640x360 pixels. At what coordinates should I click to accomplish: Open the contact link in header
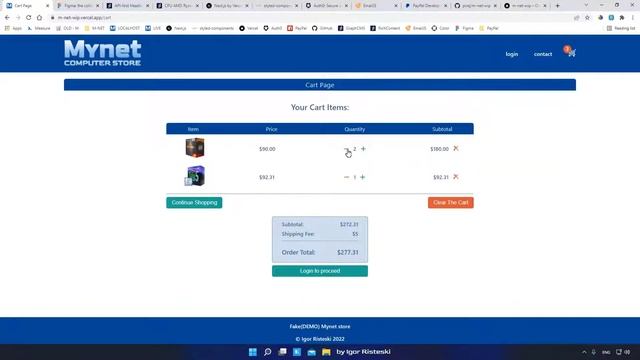pyautogui.click(x=543, y=54)
